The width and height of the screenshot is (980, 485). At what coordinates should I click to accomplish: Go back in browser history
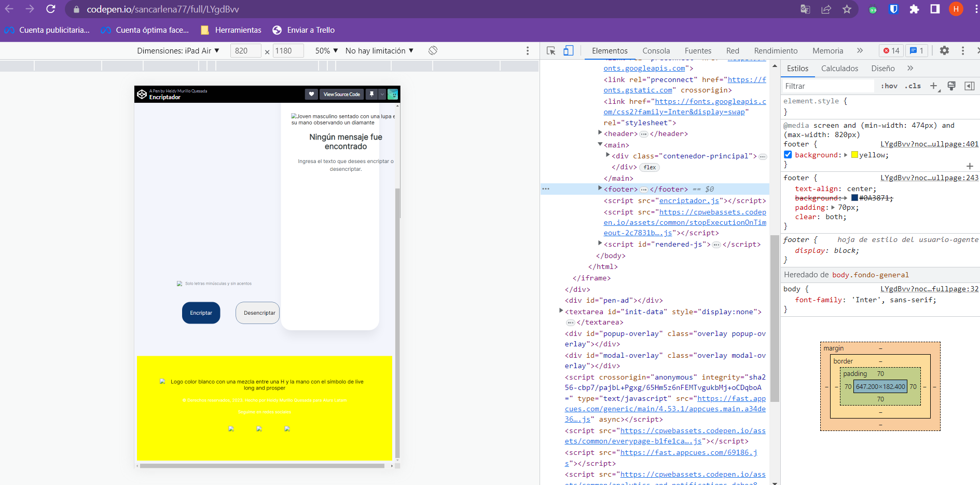(9, 9)
